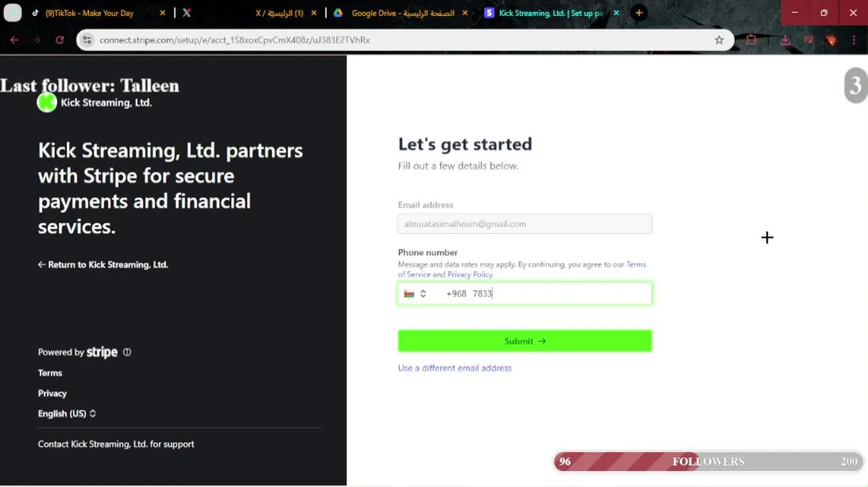This screenshot has width=868, height=487.
Task: Restore down the browser window
Action: coord(824,13)
